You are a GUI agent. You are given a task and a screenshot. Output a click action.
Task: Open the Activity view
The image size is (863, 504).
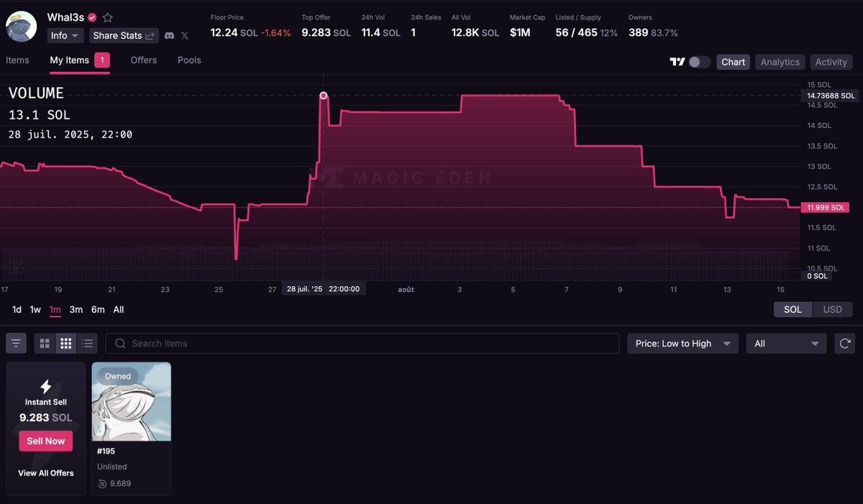tap(831, 62)
